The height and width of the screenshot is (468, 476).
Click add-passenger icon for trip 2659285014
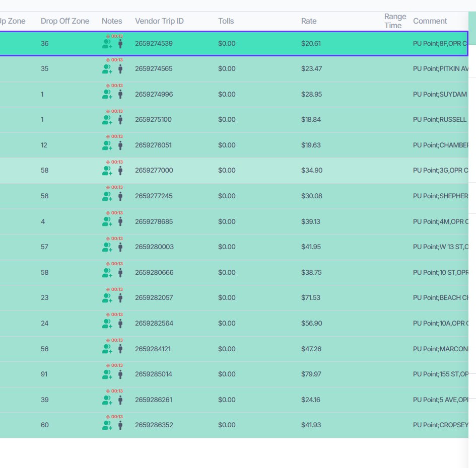click(107, 375)
